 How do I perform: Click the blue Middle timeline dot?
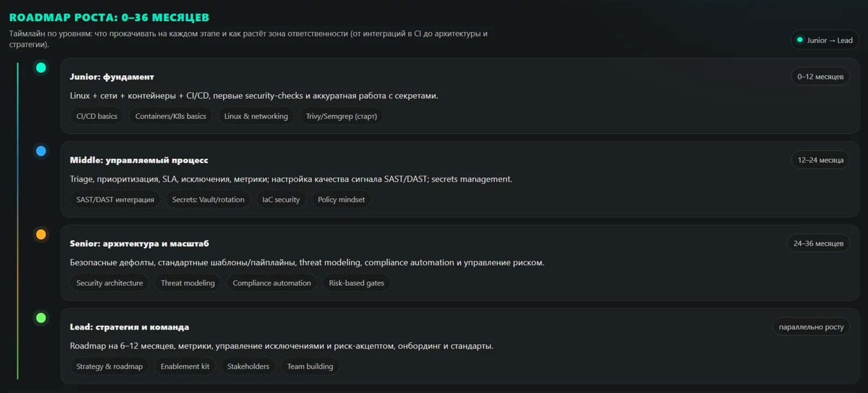coord(41,151)
